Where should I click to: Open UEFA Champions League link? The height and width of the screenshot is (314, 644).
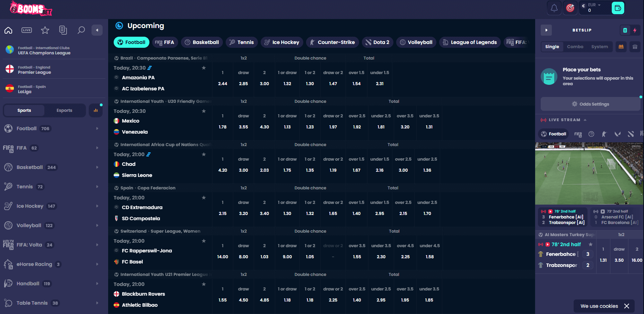54,50
